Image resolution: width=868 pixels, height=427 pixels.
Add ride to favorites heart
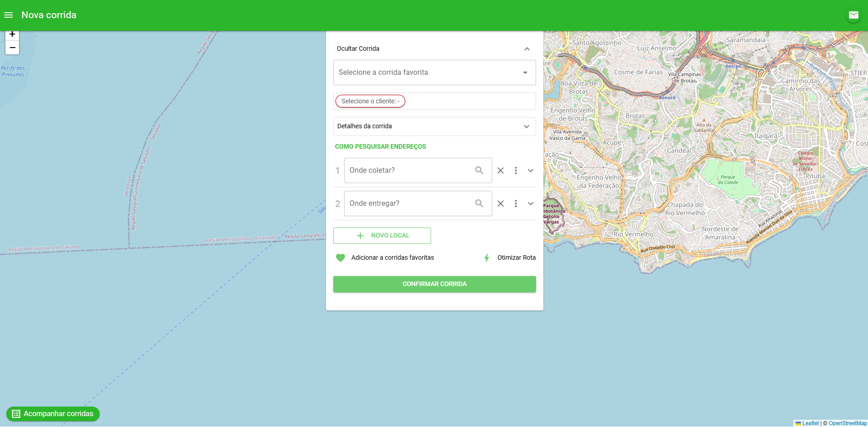click(x=340, y=258)
